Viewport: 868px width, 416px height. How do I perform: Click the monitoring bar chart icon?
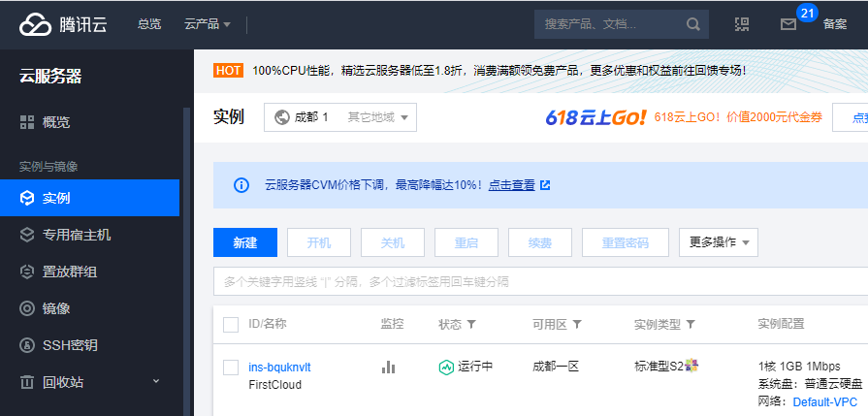coord(389,367)
